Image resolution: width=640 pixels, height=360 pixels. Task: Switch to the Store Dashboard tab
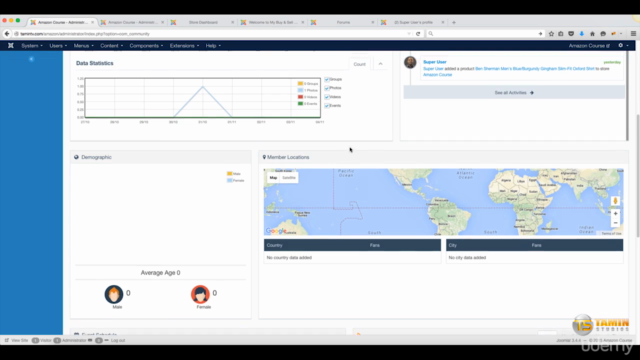point(202,22)
